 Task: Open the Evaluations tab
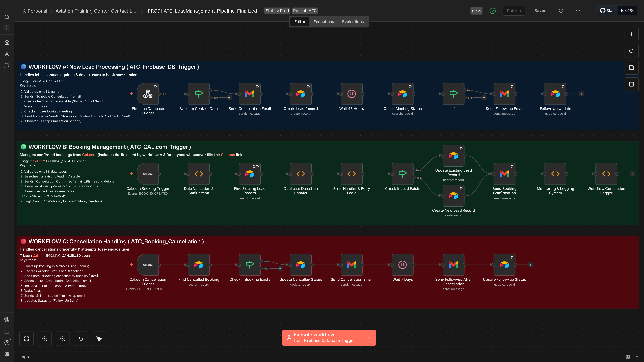353,22
